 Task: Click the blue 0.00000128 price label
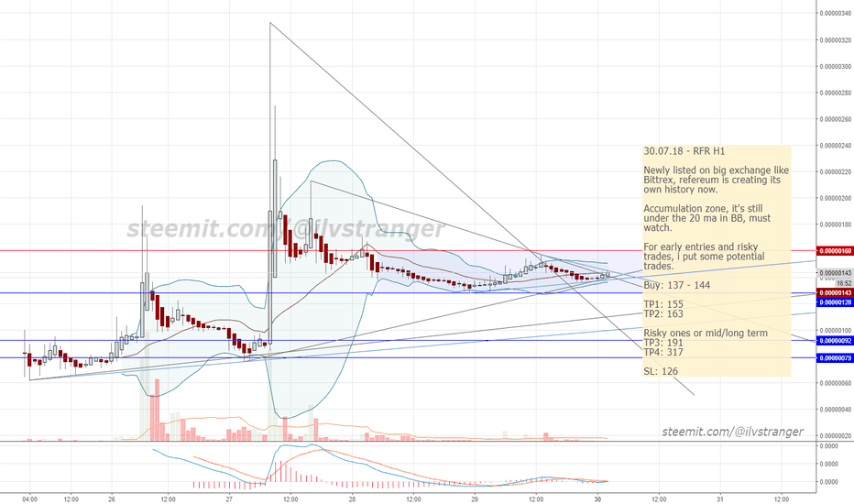[x=835, y=302]
